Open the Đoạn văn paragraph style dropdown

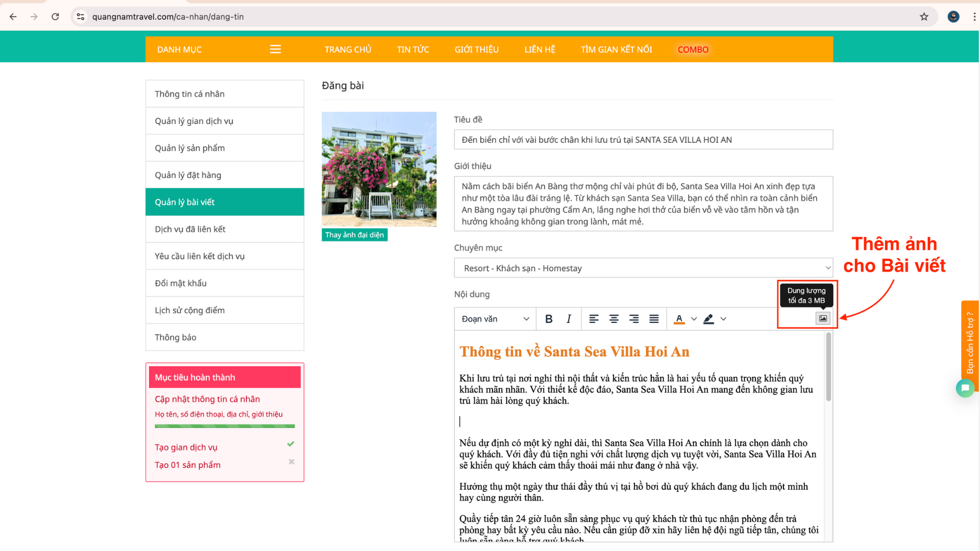coord(495,319)
